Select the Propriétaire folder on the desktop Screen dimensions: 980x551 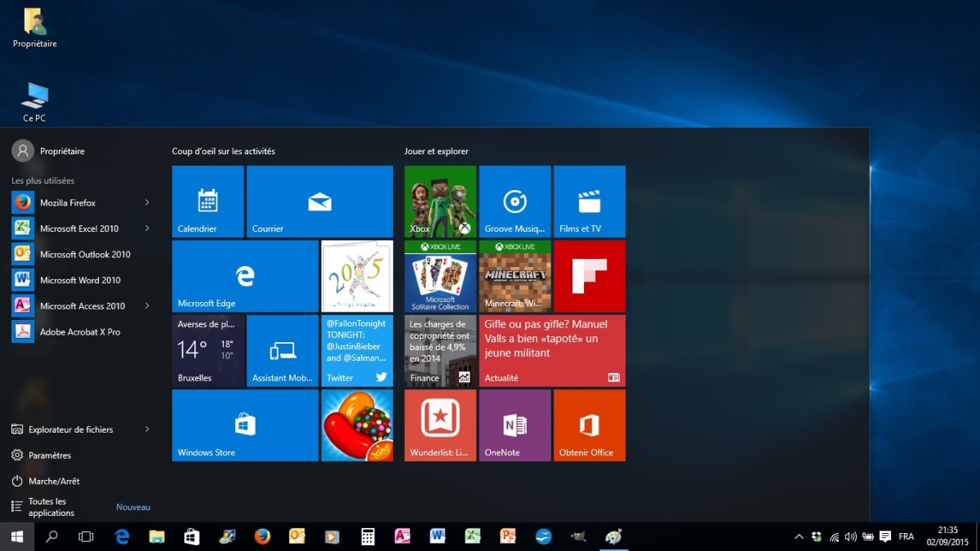point(35,29)
